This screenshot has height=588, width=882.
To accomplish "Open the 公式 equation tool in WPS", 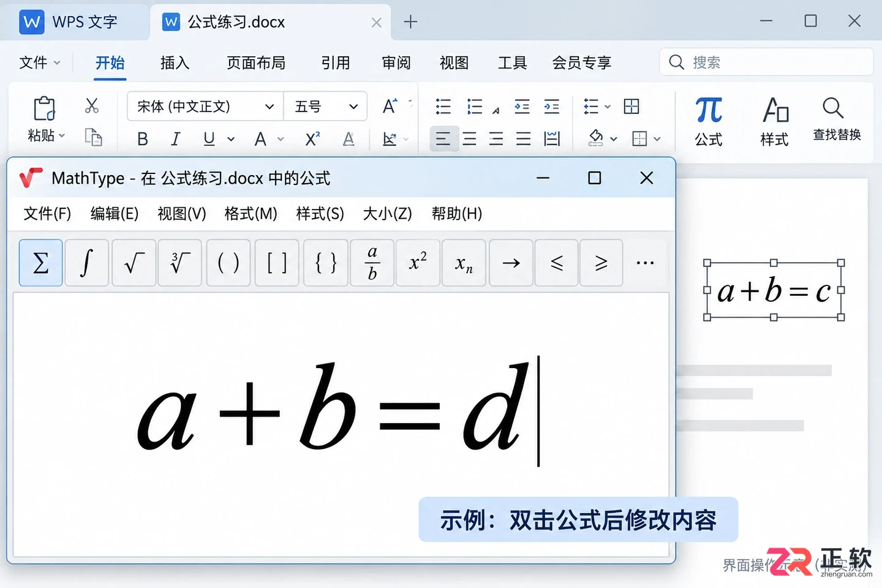I will [709, 121].
